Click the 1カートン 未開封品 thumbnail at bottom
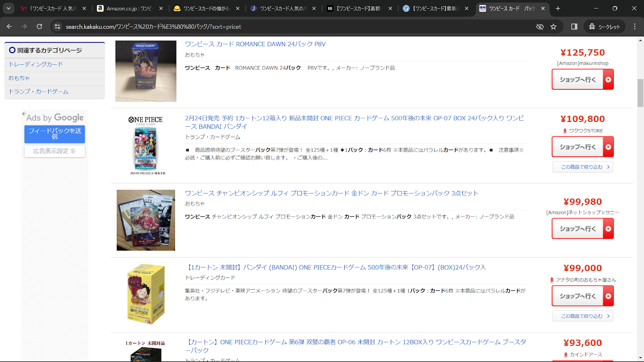644x362 pixels. click(x=146, y=351)
